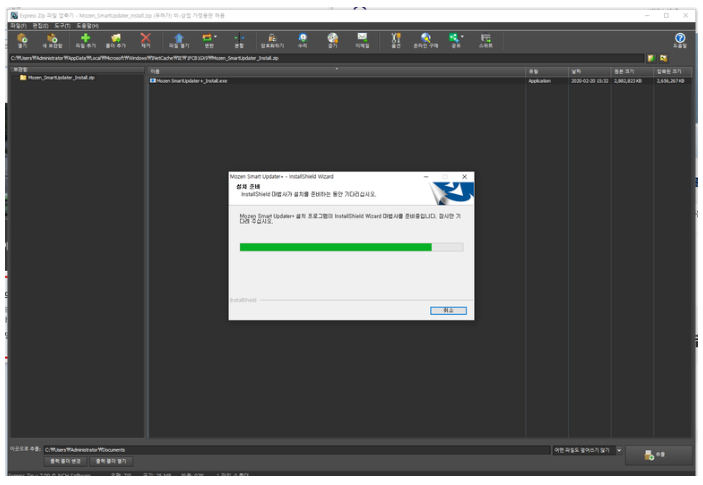The height and width of the screenshot is (485, 703).
Task: Click the extract-to path input field
Action: (297, 450)
